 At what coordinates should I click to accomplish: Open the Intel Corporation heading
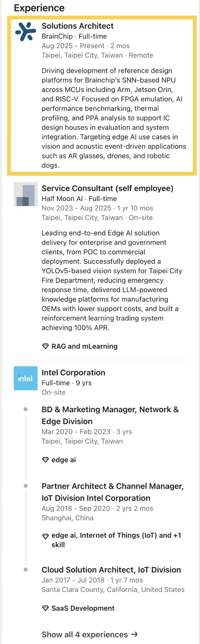tap(73, 372)
